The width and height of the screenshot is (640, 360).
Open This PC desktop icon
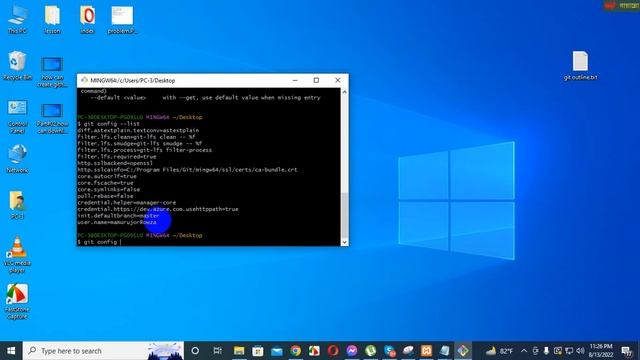(17, 19)
